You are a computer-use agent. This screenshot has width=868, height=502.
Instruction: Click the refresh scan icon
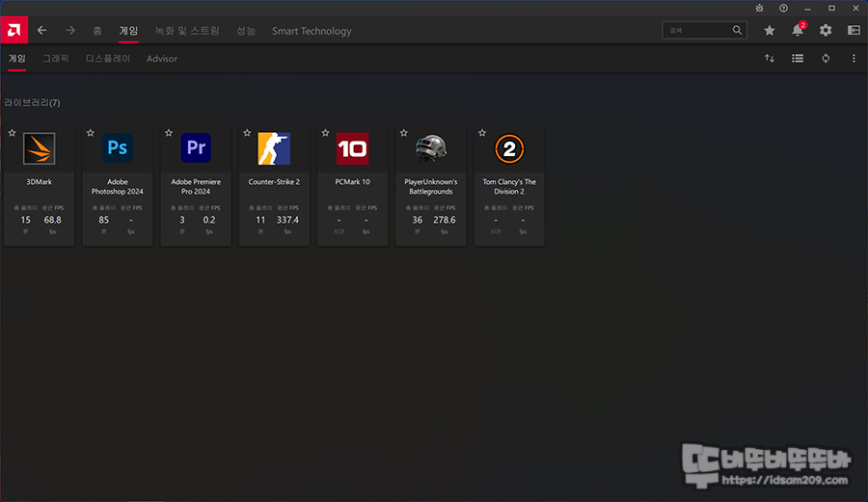pyautogui.click(x=826, y=58)
